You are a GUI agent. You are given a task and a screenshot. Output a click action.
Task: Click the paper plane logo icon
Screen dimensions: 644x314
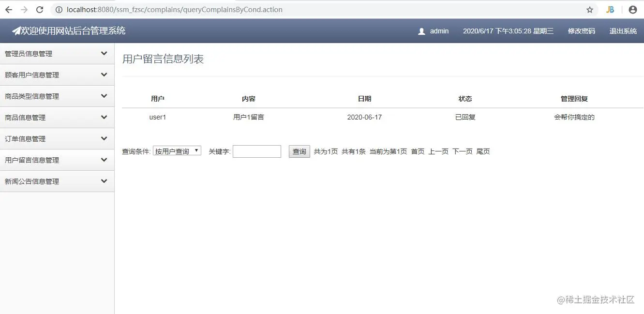tap(16, 31)
